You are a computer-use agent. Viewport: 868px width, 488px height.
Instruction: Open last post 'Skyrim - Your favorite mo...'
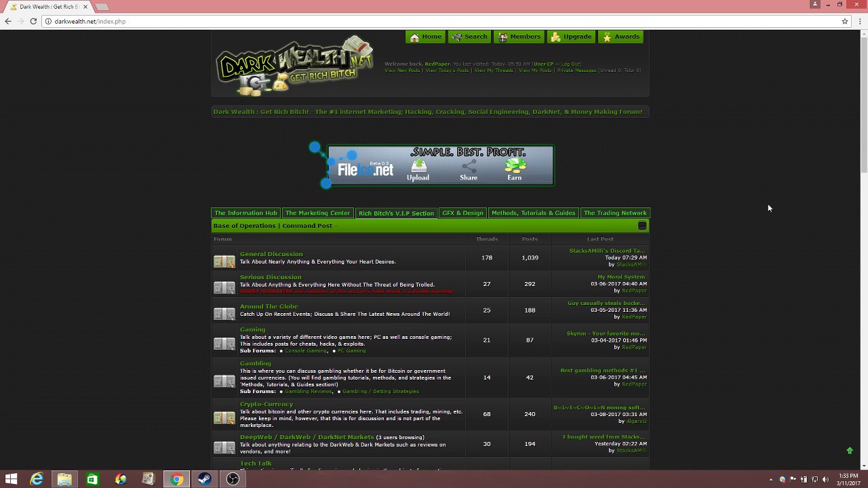[x=606, y=333]
